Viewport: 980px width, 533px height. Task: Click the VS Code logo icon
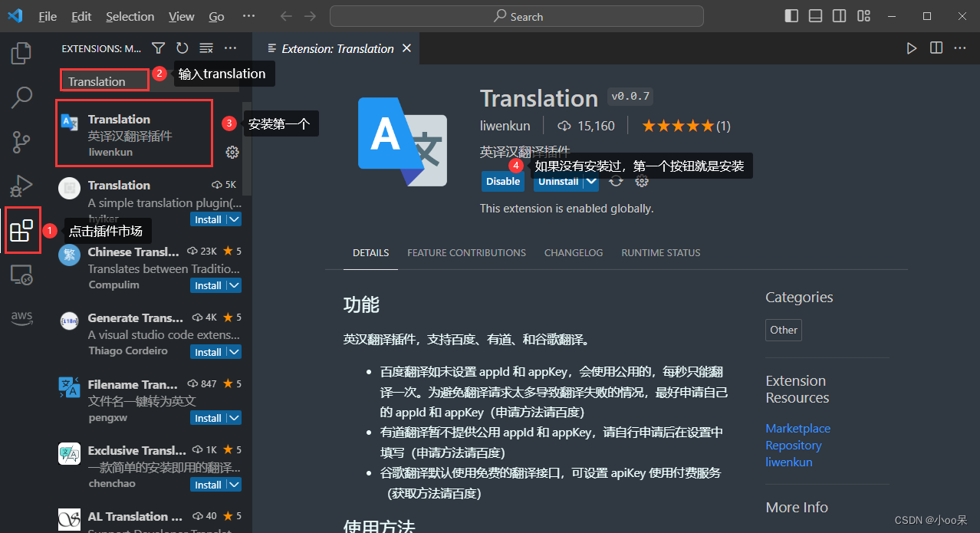15,16
